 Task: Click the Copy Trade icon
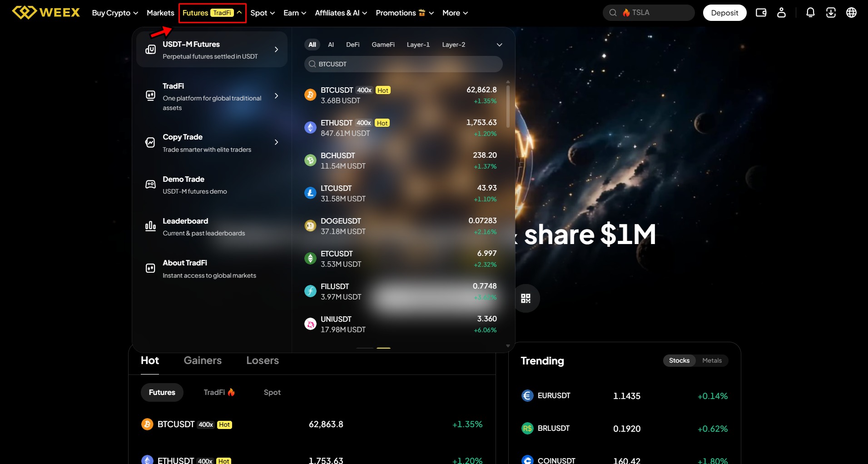pyautogui.click(x=150, y=142)
